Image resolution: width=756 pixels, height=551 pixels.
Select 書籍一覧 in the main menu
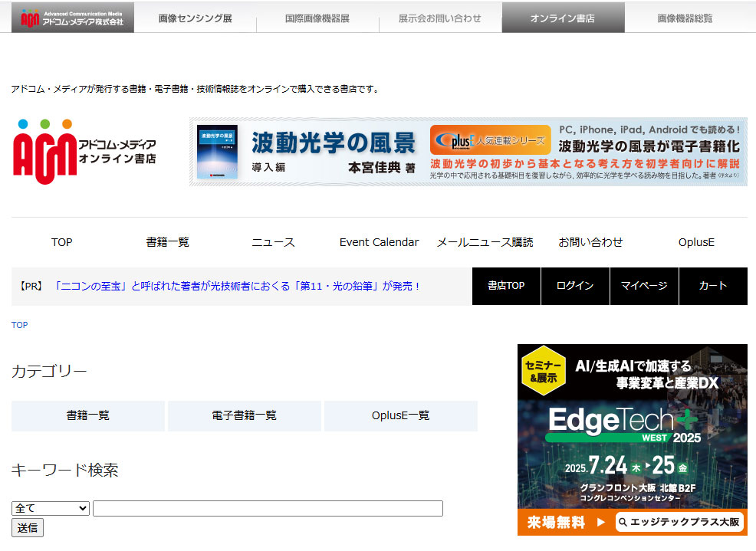(167, 242)
